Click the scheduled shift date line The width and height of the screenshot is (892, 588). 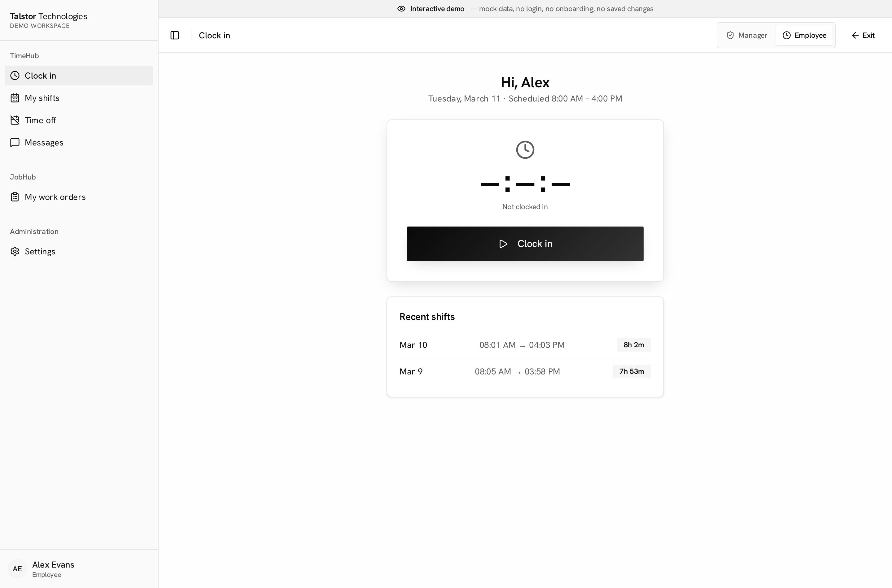[x=525, y=99]
